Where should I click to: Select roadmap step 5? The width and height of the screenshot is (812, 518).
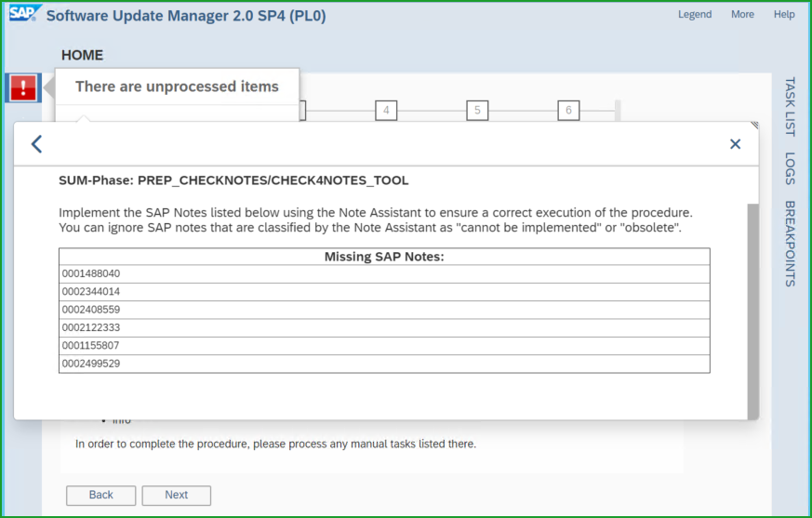coord(477,111)
